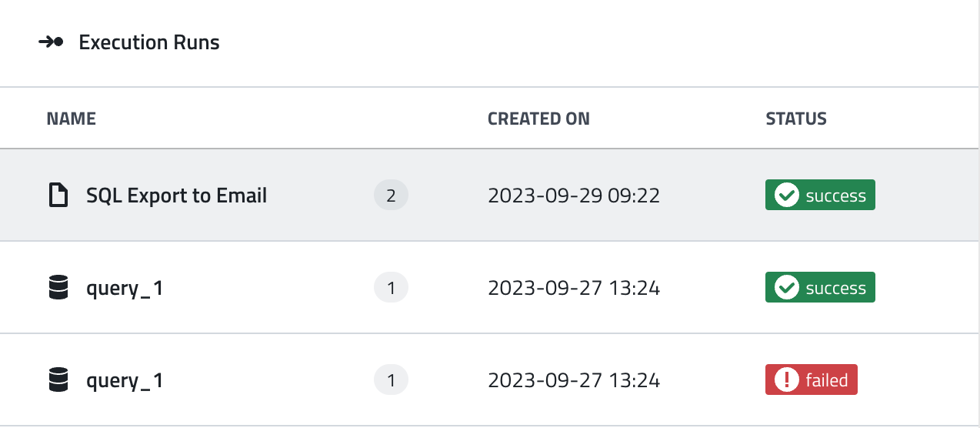Viewport: 980px width, 428px height.
Task: Open the SQL Export to Email run
Action: click(x=176, y=196)
